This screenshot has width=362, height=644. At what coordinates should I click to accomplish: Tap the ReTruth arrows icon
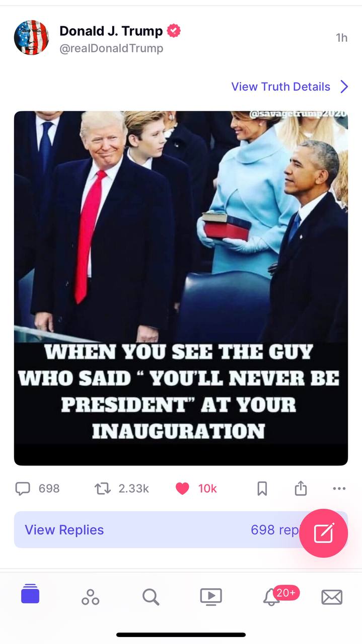pyautogui.click(x=103, y=489)
